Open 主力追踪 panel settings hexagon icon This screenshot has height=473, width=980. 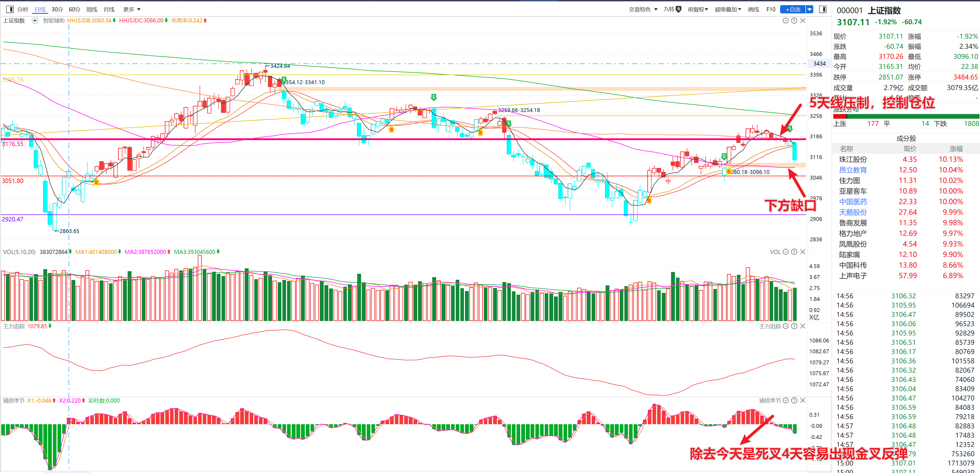coord(785,326)
